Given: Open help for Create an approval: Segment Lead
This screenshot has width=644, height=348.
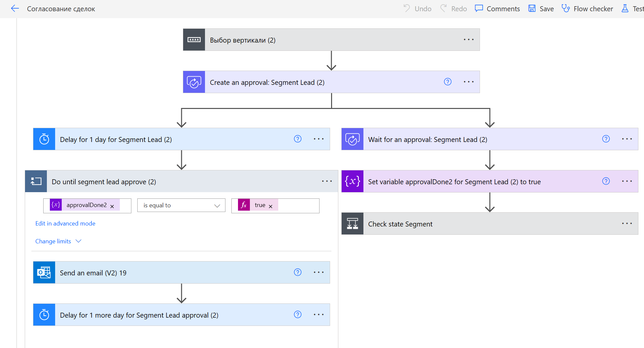Looking at the screenshot, I should pos(447,82).
